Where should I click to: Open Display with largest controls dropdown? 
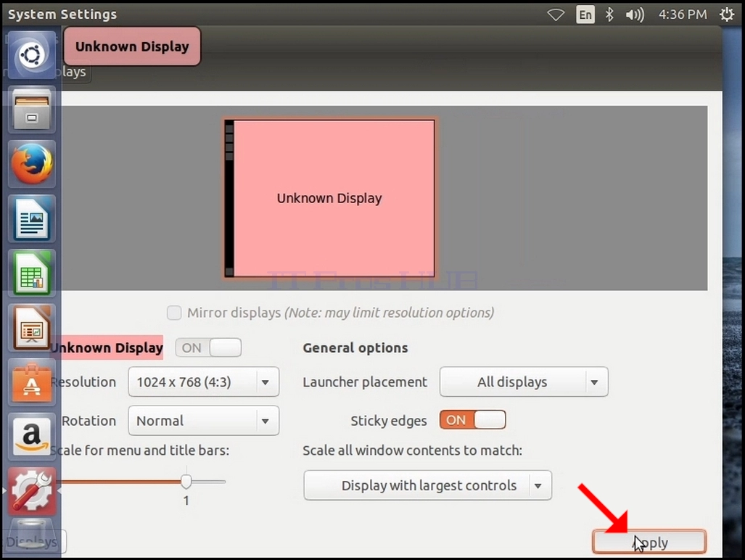point(427,485)
